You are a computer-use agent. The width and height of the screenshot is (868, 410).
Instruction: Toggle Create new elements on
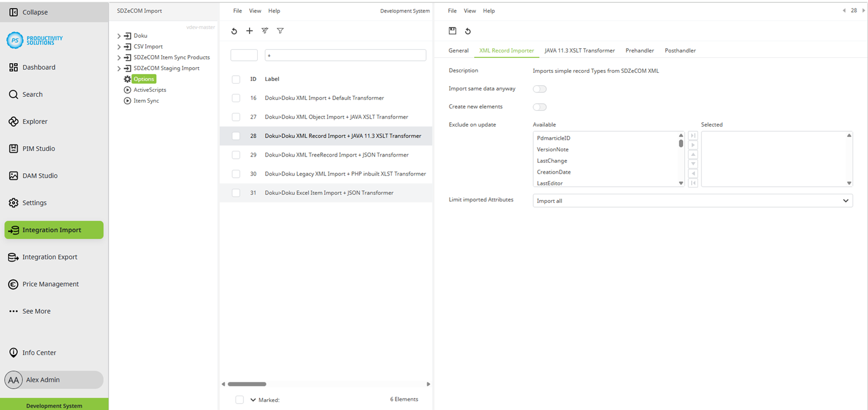(x=539, y=107)
